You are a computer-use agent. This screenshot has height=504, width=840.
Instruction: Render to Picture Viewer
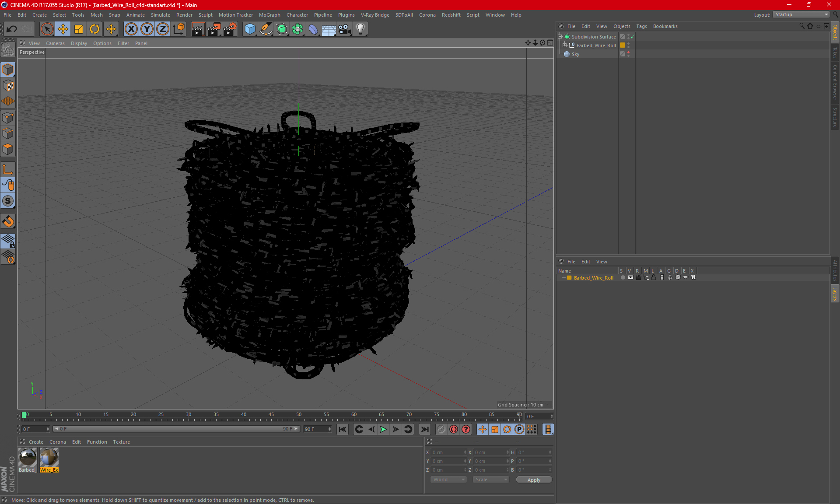pyautogui.click(x=214, y=29)
